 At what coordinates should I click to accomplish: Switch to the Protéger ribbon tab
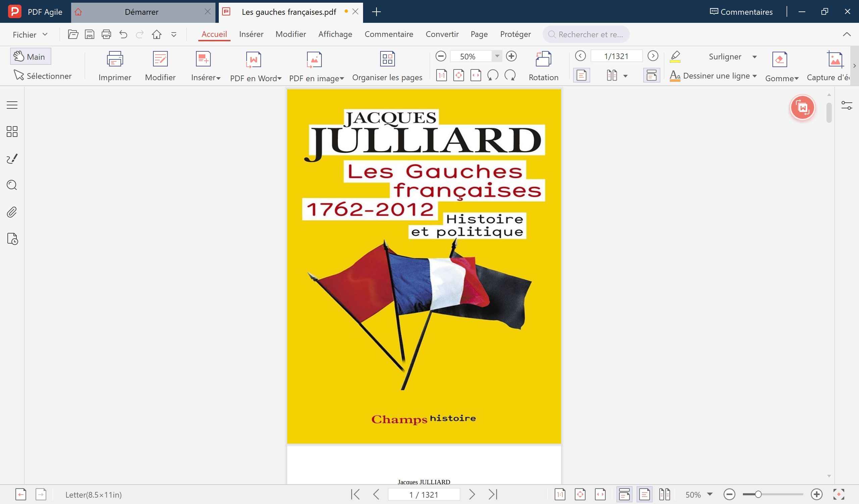point(515,34)
